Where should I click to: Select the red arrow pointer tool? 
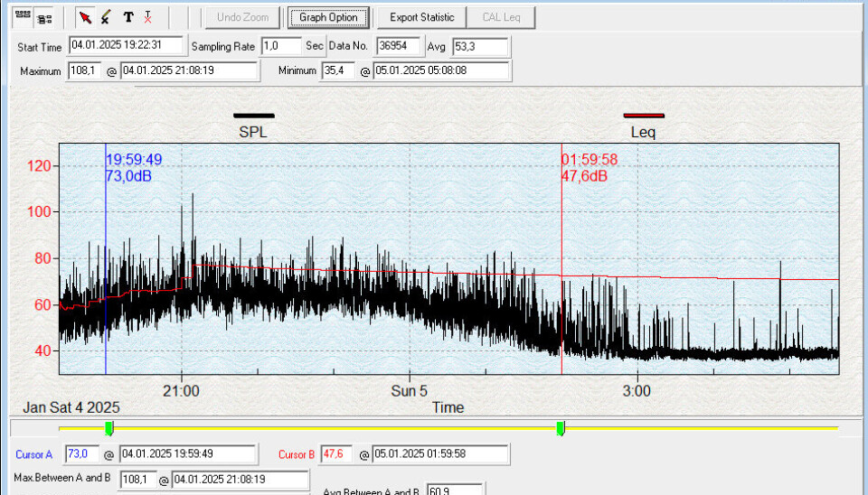coord(85,17)
